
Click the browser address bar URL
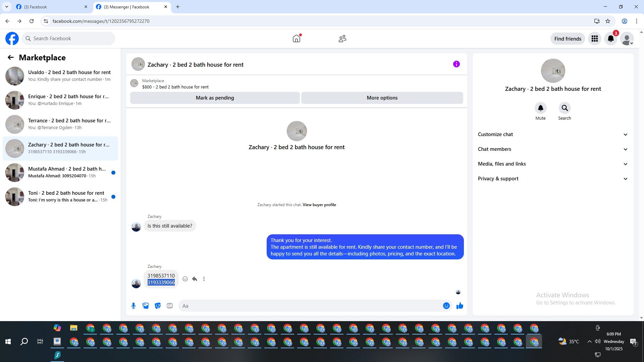coord(101,21)
